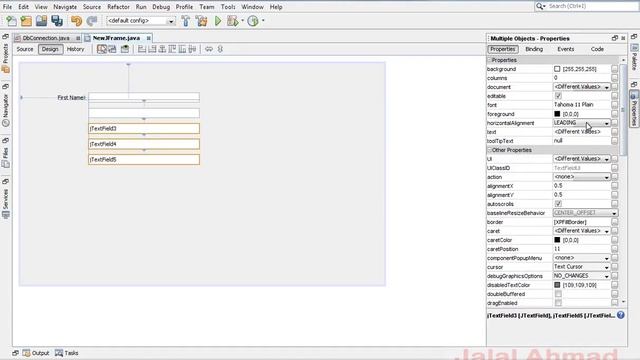Switch to the Code tab in Properties
This screenshot has height=360, width=640.
click(597, 49)
